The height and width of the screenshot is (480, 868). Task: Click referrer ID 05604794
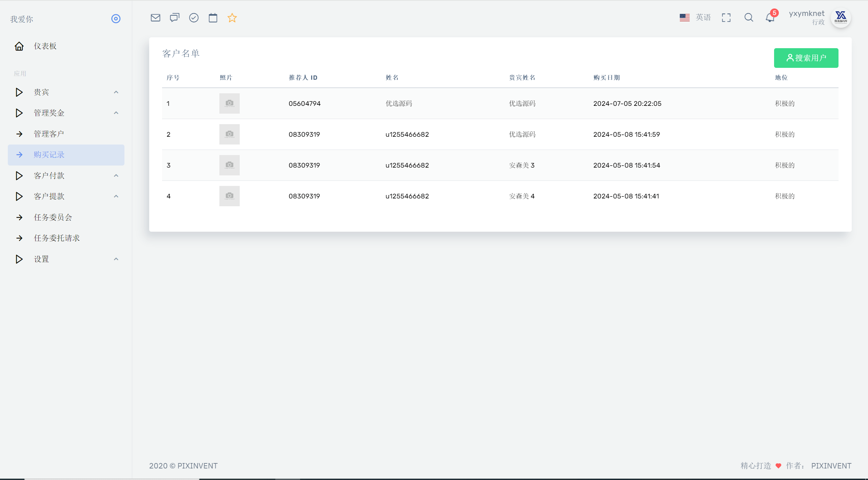304,103
